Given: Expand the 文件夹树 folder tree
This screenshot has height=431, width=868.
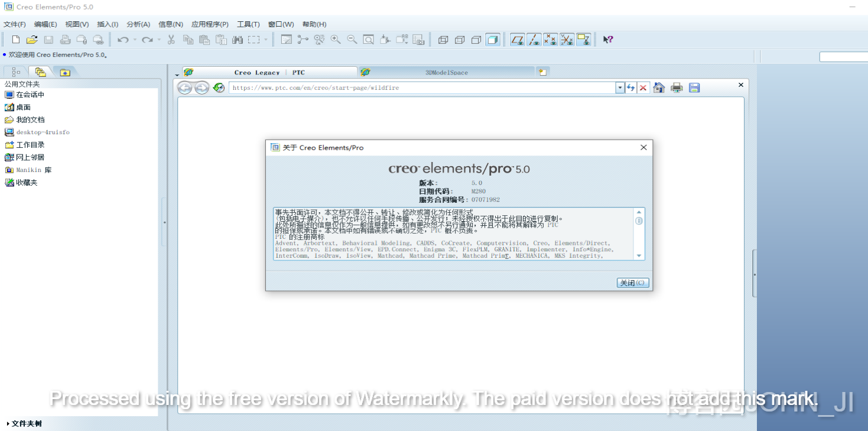Looking at the screenshot, I should pyautogui.click(x=25, y=423).
